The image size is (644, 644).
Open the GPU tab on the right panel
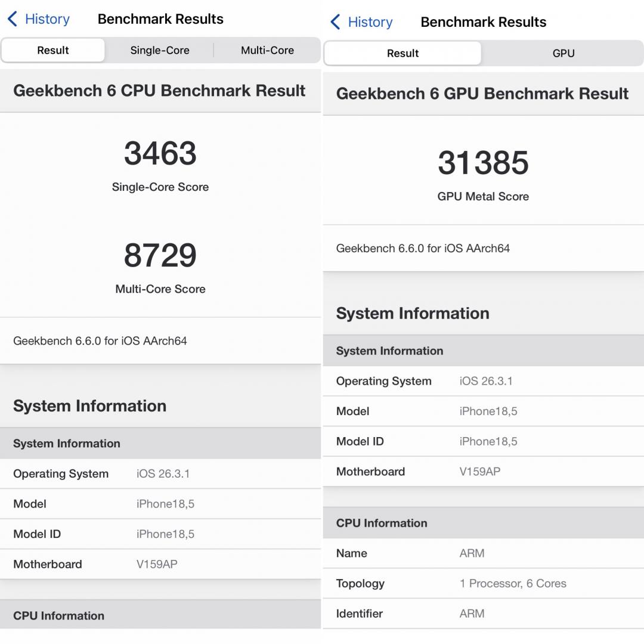pyautogui.click(x=563, y=53)
